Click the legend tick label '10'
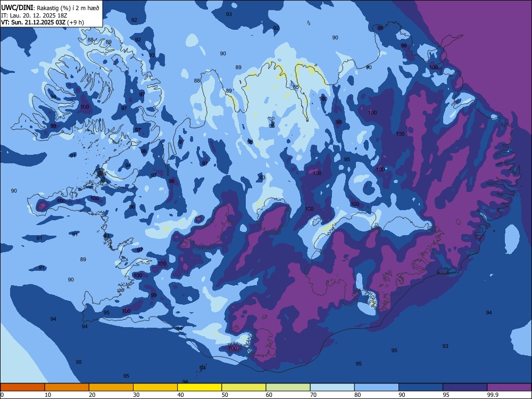 (48, 395)
